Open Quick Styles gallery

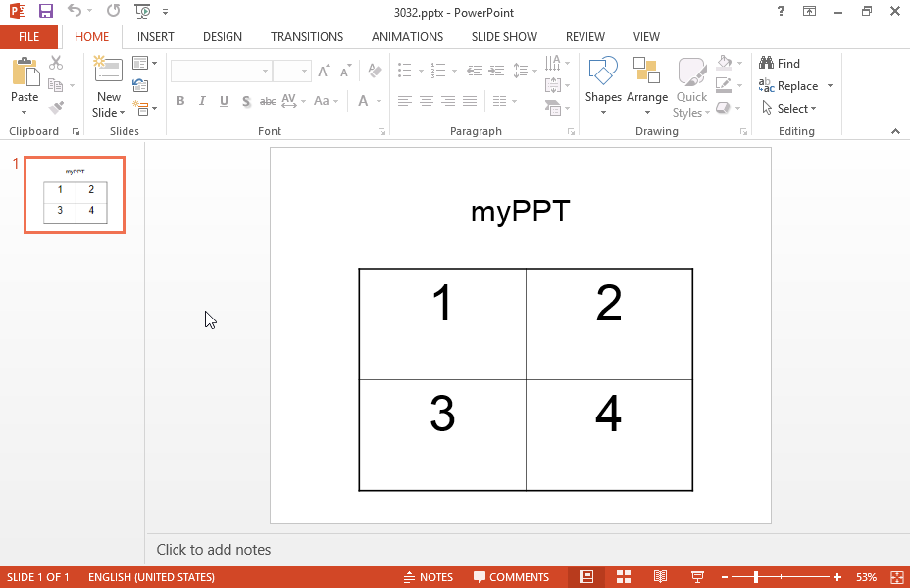(691, 85)
